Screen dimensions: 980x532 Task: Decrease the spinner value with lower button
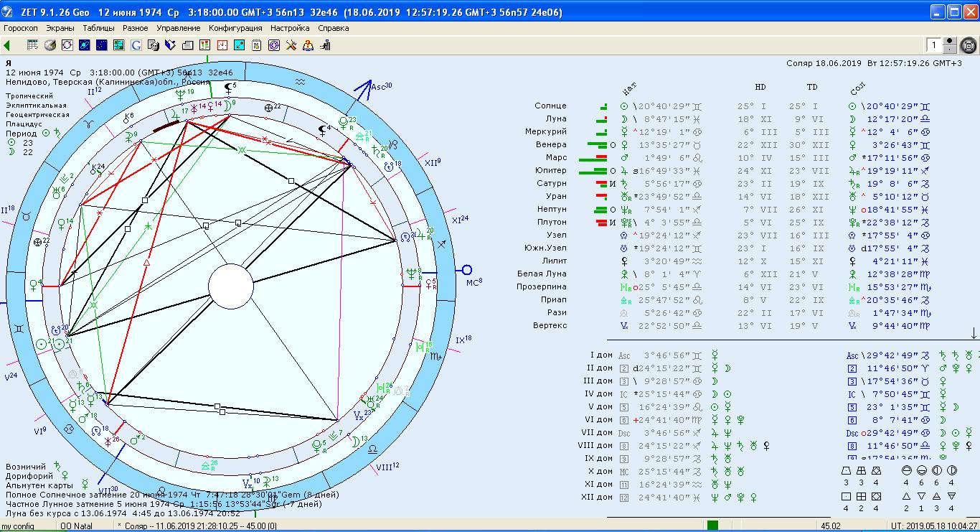(x=950, y=50)
